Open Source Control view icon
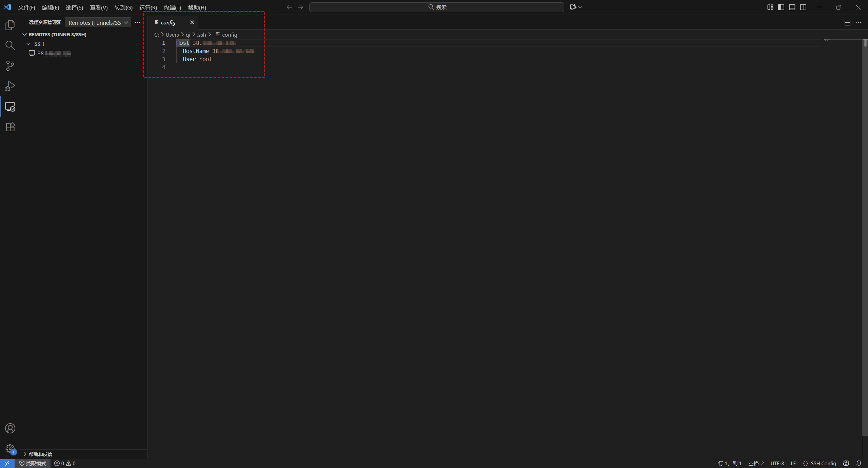868x468 pixels. (x=10, y=65)
